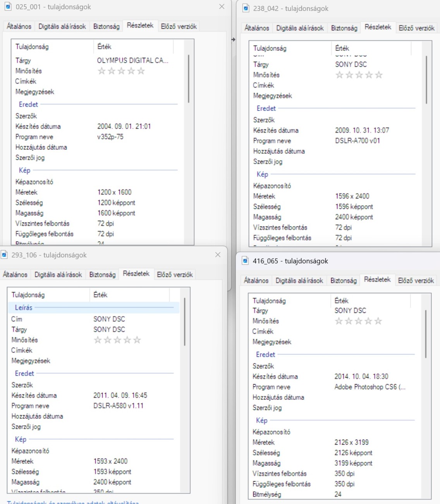This screenshot has height=504, width=440.
Task: Select the Eredet group header in 238_042
Action: coord(266,109)
